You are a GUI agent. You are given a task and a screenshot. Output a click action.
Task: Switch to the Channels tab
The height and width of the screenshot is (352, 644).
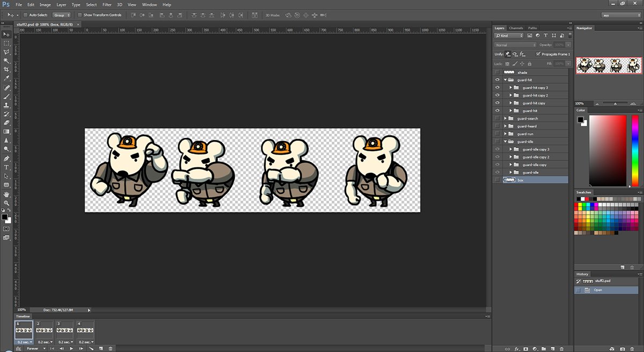(516, 28)
